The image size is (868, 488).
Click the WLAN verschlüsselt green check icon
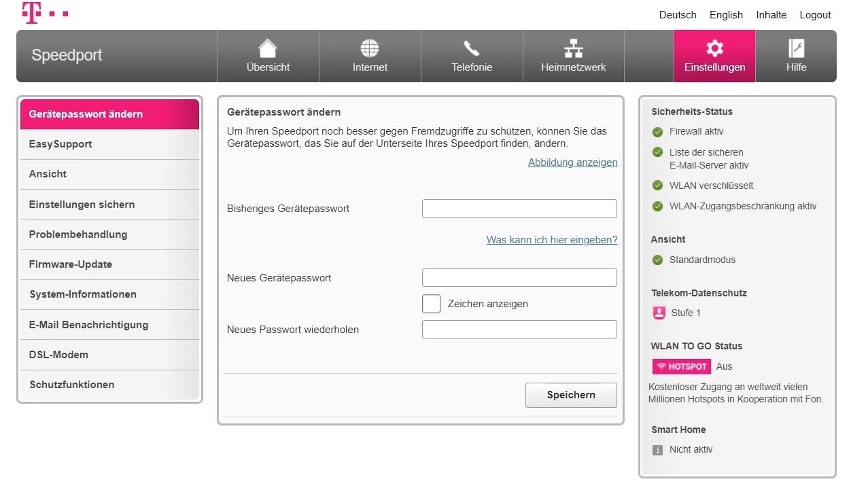[x=657, y=186]
